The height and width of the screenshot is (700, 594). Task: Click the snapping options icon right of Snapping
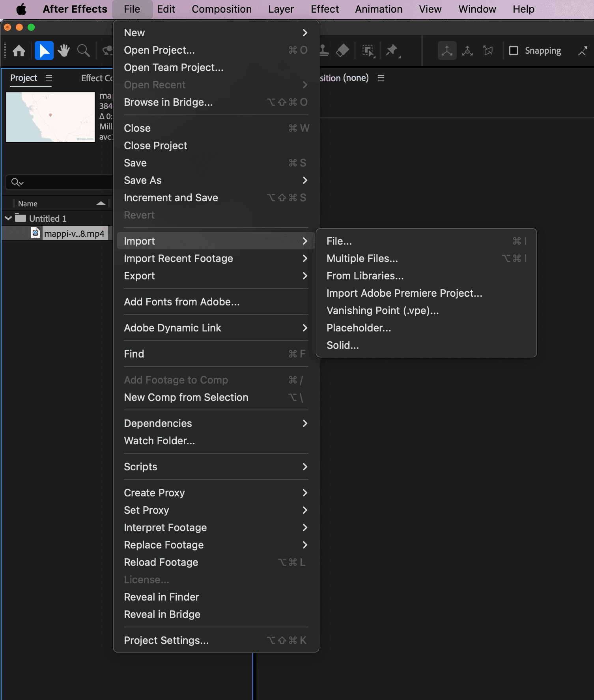[582, 51]
